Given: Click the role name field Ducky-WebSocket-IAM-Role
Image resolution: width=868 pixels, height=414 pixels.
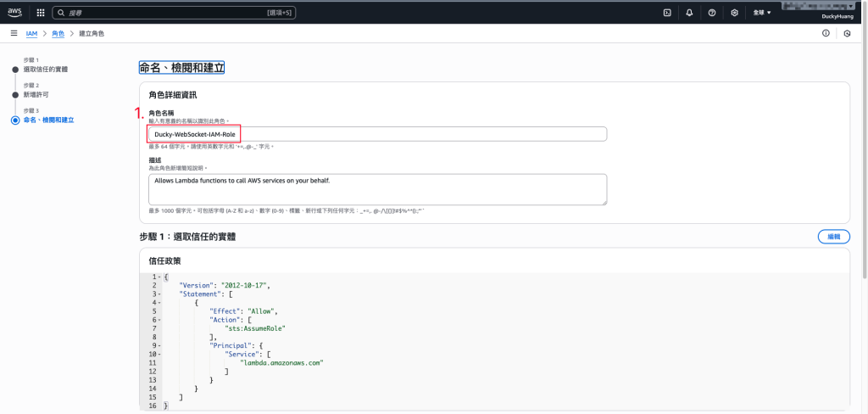Looking at the screenshot, I should 377,134.
